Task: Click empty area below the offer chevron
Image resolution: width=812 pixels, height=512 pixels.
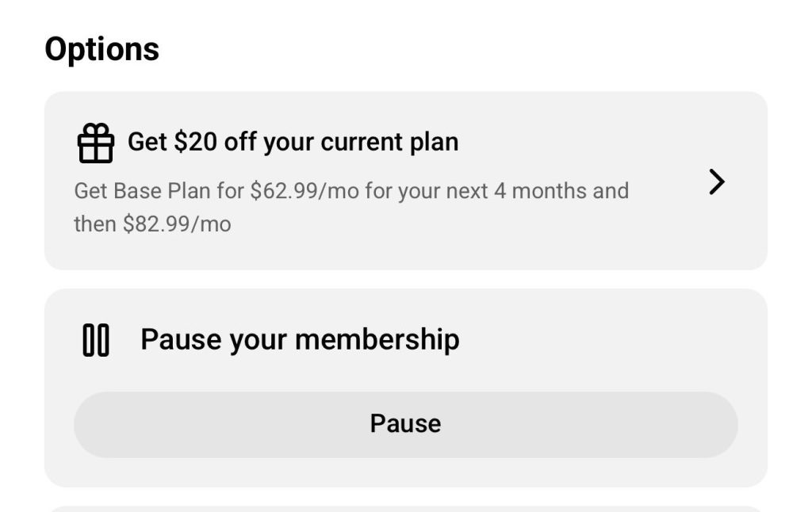Action: 716,238
